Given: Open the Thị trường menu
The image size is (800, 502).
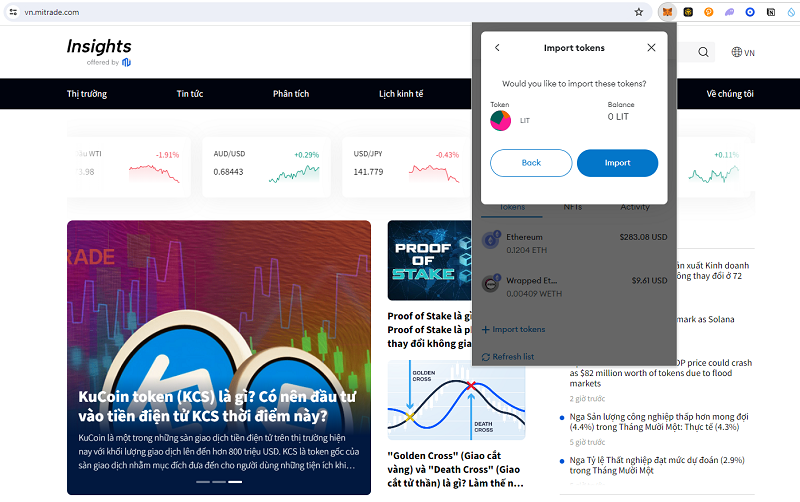Looking at the screenshot, I should pyautogui.click(x=87, y=94).
